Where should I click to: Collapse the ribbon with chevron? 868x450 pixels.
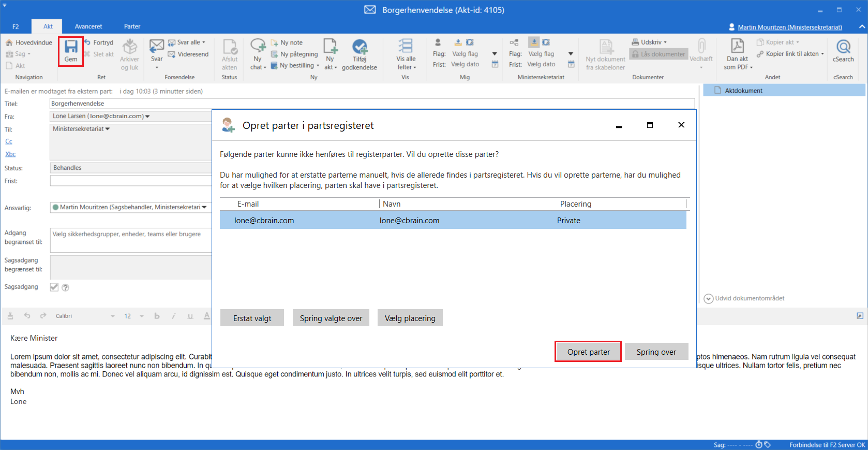tap(862, 26)
